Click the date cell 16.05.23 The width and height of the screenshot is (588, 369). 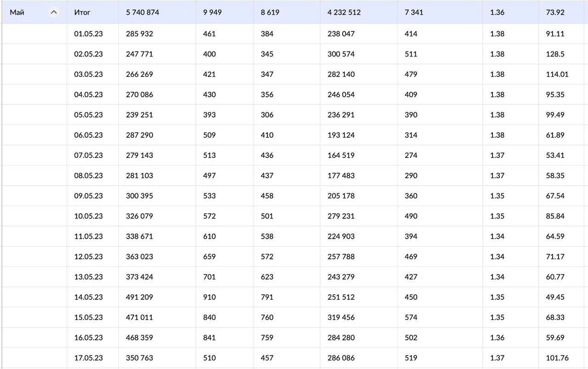pyautogui.click(x=89, y=337)
